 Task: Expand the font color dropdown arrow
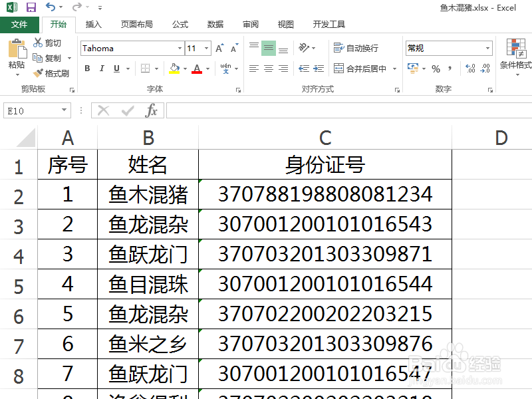(207, 69)
